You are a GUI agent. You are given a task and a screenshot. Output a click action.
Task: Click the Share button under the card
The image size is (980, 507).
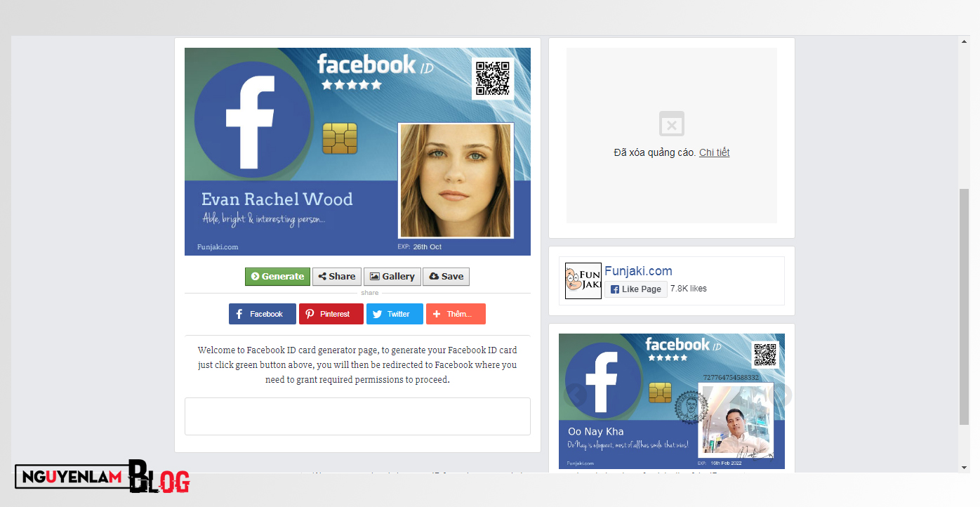pyautogui.click(x=337, y=277)
